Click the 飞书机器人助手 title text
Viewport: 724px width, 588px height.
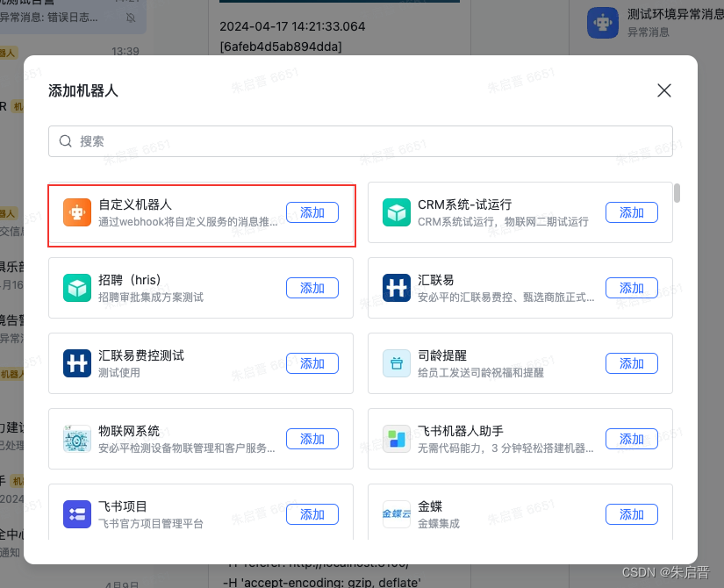461,431
